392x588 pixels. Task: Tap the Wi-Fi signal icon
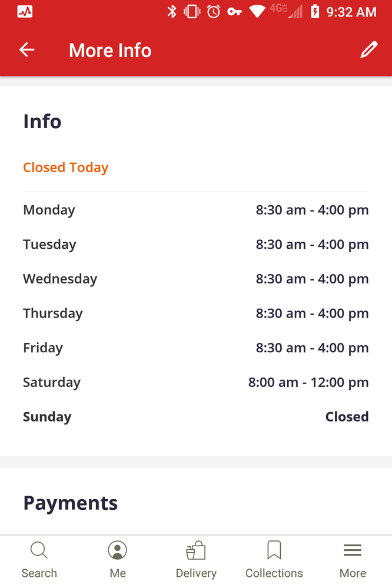[x=257, y=12]
